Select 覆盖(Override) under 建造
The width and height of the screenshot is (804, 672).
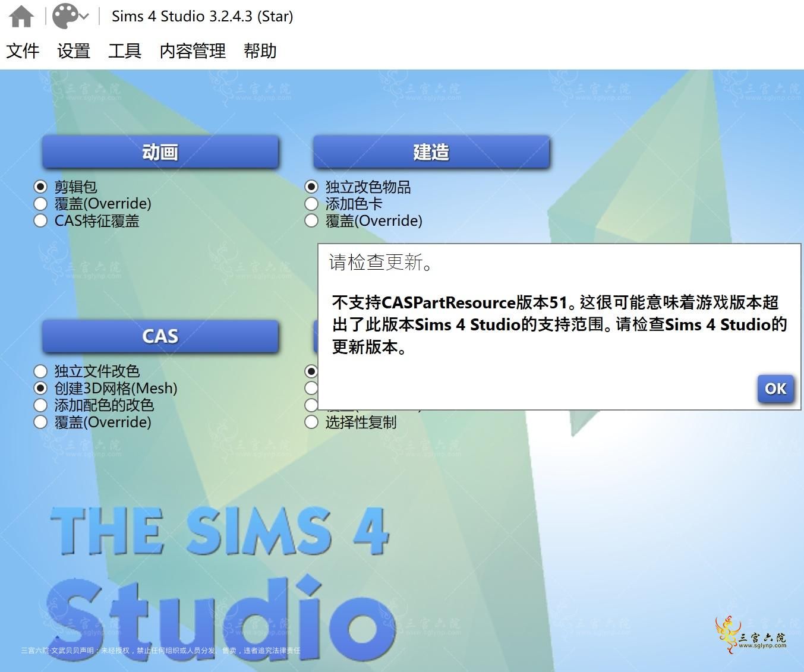364,221
